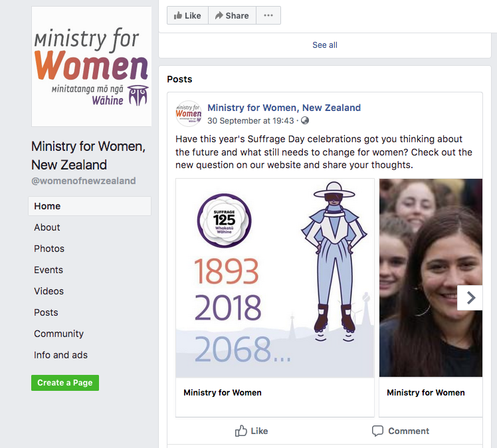Open the See all link

[324, 45]
